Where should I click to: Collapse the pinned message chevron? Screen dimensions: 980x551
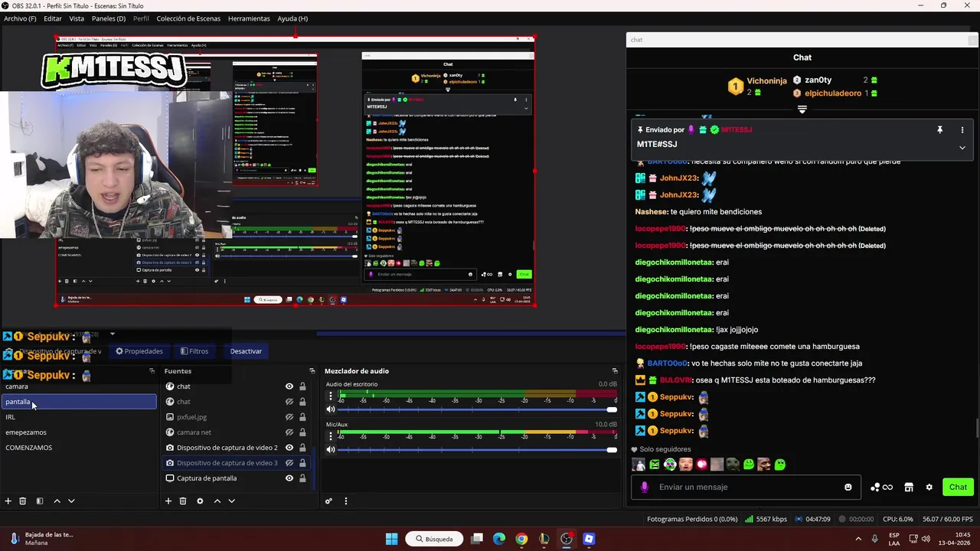pos(962,148)
